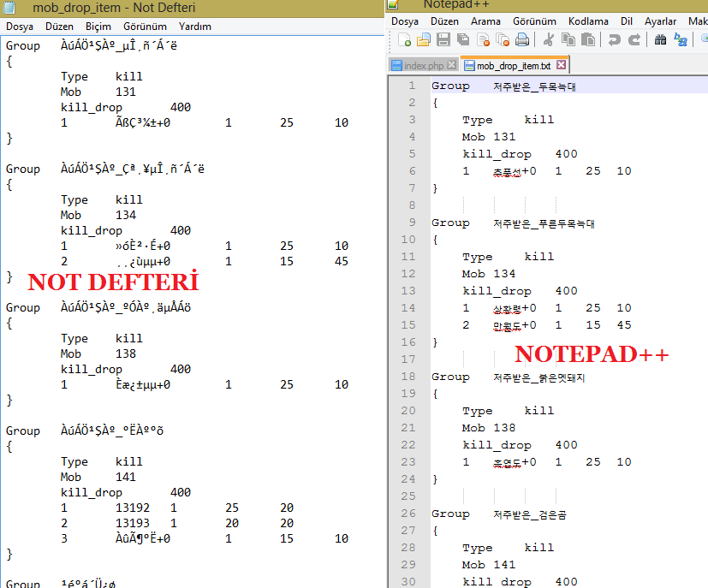Click 'Mob 138' line in Notepad++
This screenshot has width=708, height=588.
click(x=489, y=427)
